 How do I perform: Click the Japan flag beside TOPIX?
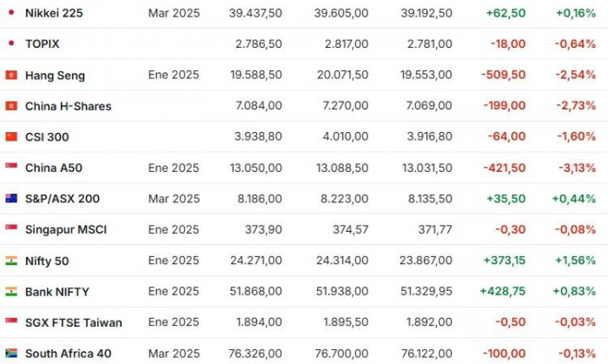pyautogui.click(x=11, y=43)
